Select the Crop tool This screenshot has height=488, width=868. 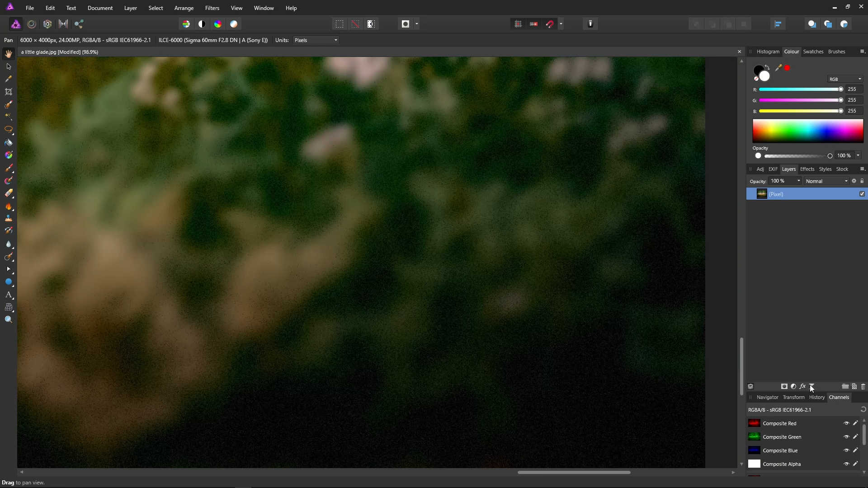[x=8, y=92]
